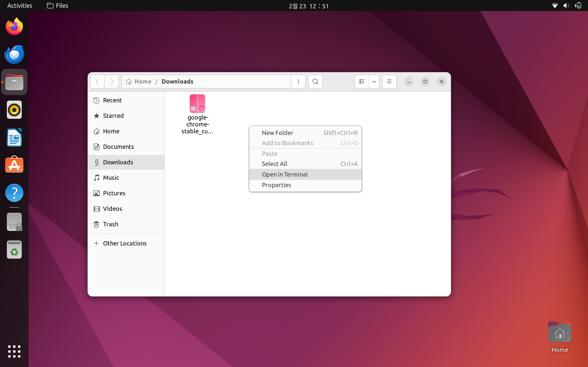Viewport: 588px width, 367px height.
Task: Open volume icon in system tray
Action: [566, 6]
